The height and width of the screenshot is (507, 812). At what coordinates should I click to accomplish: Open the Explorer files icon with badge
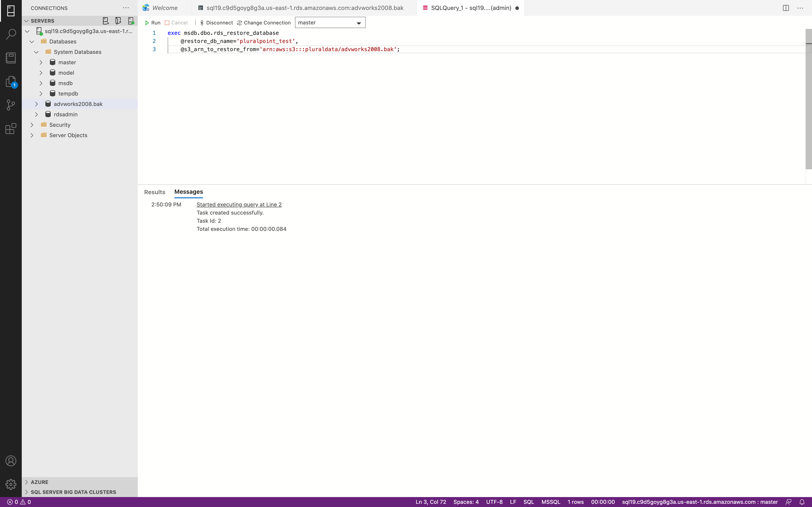[x=11, y=81]
